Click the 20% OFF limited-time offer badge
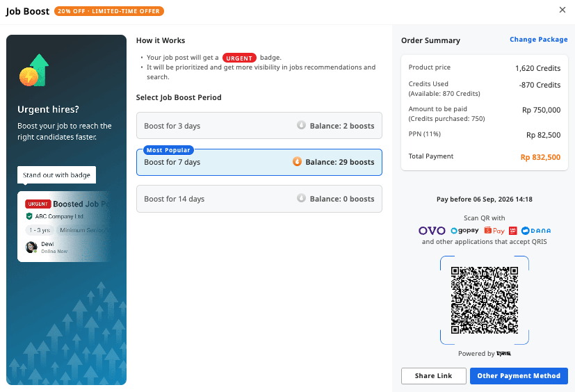This screenshot has height=392, width=575. tap(109, 11)
